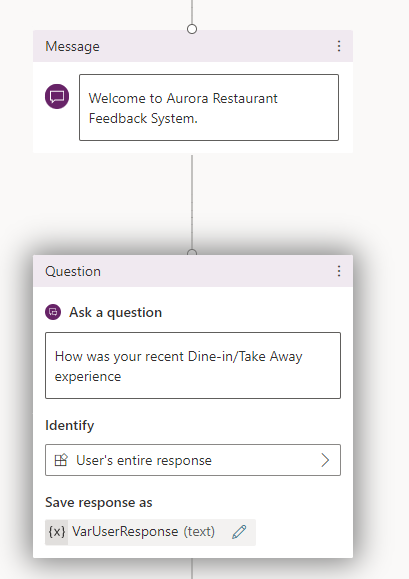Viewport: 409px width, 579px height.
Task: Click the connector line between nodes
Action: [192, 201]
